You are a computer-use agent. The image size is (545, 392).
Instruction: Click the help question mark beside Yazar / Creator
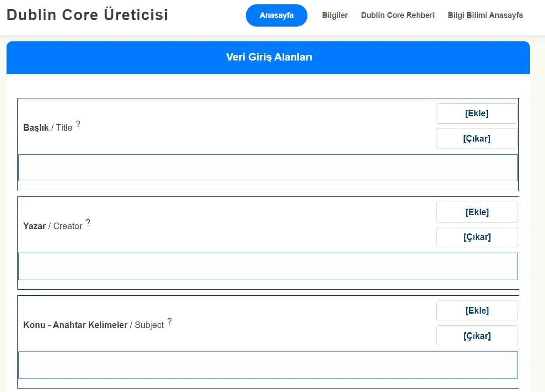(88, 223)
